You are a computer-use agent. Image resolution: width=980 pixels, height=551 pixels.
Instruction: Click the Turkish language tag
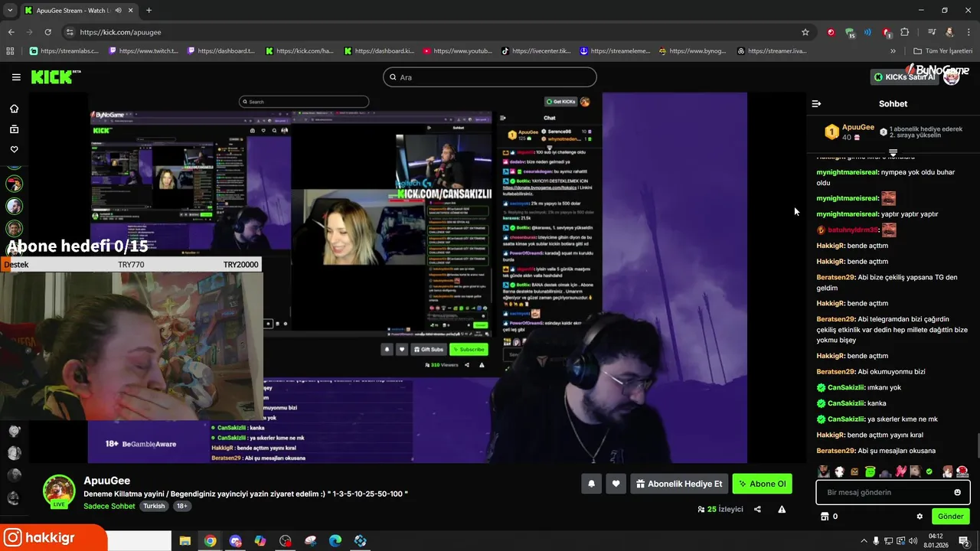154,506
